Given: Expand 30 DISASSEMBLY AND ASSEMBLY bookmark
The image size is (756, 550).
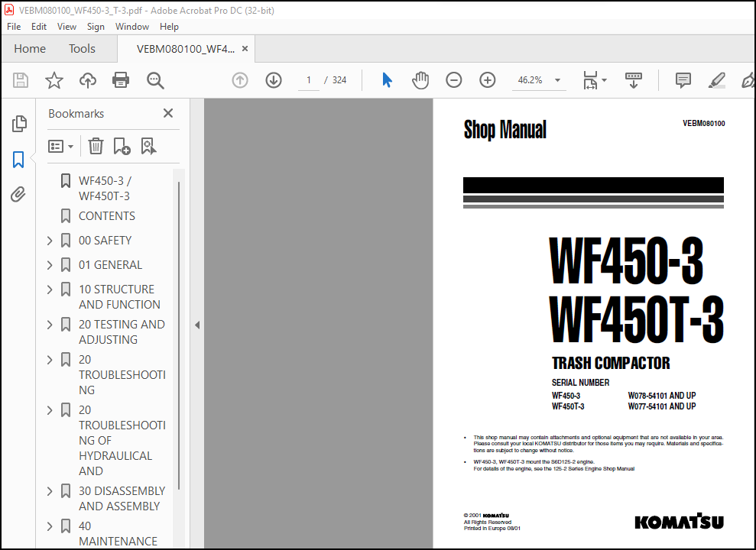Looking at the screenshot, I should [50, 491].
